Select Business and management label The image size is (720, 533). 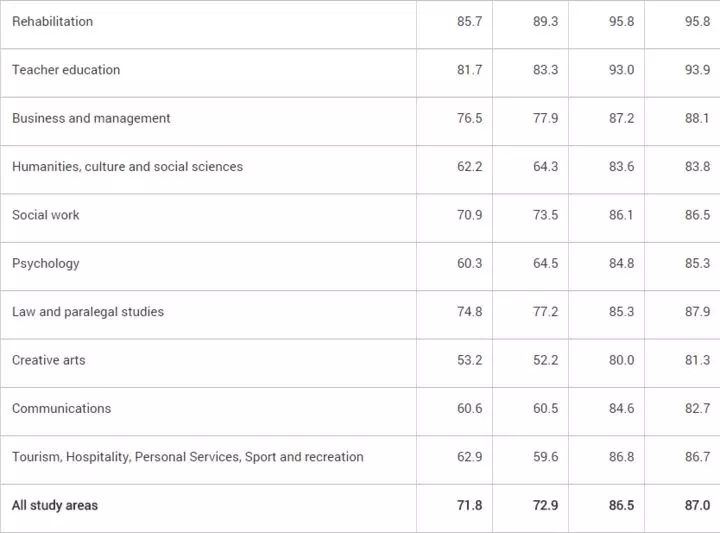pyautogui.click(x=91, y=118)
